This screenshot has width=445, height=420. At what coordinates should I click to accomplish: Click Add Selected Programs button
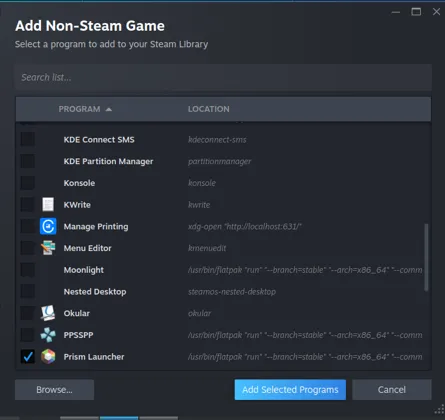290,390
